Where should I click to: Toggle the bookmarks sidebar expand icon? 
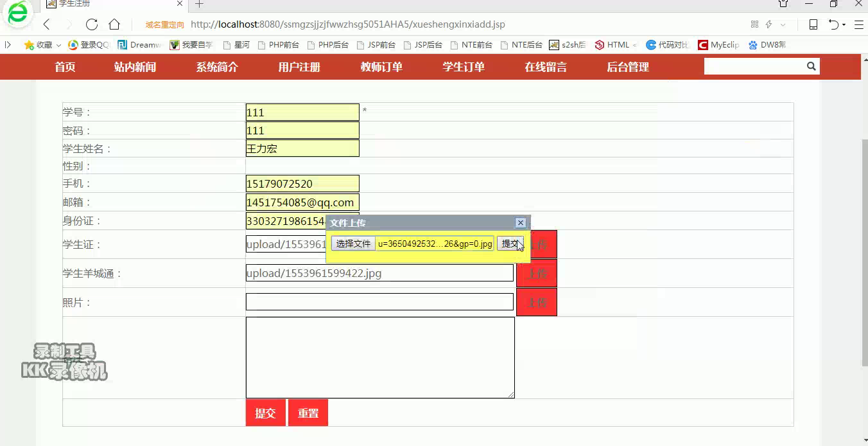point(8,45)
